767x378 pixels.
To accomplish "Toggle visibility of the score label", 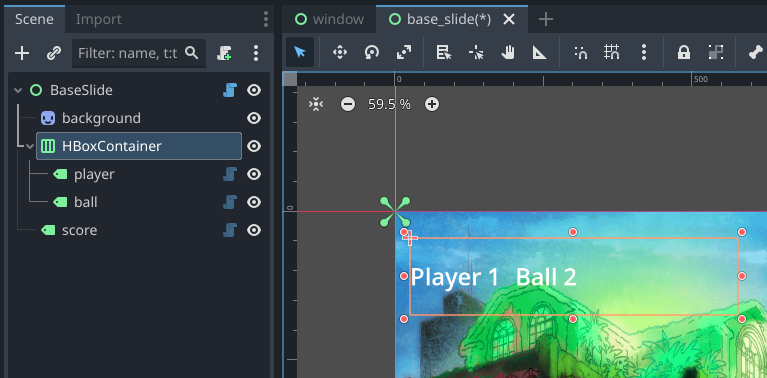I will click(253, 230).
